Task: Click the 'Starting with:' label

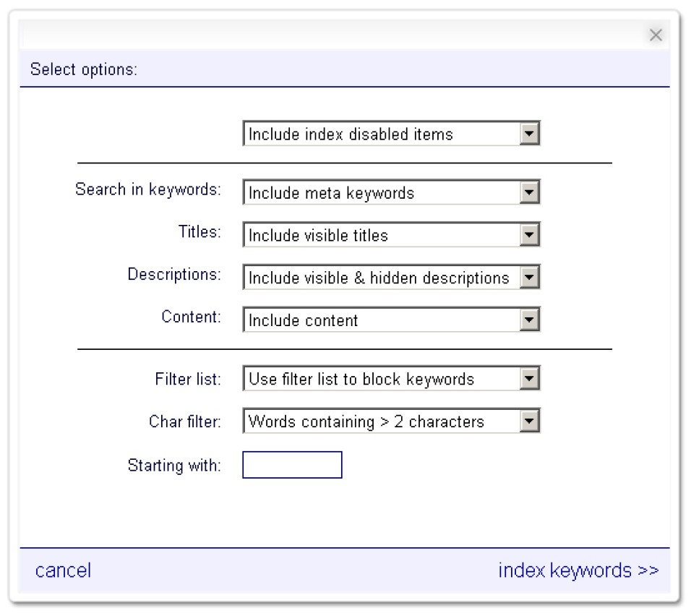Action: point(174,465)
